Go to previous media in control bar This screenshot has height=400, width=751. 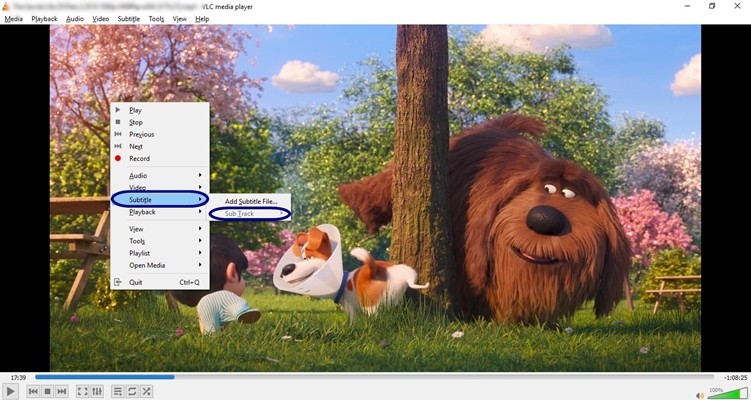click(33, 391)
